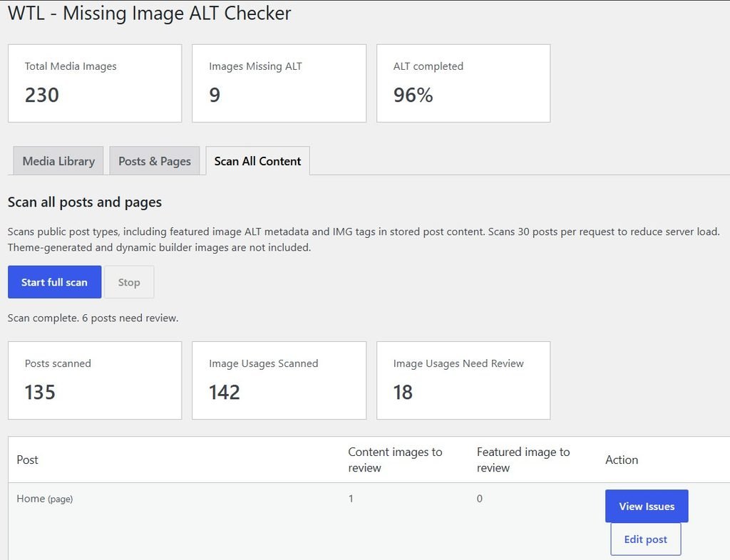This screenshot has width=730, height=560.
Task: Select the Scan All Content tab
Action: (257, 161)
